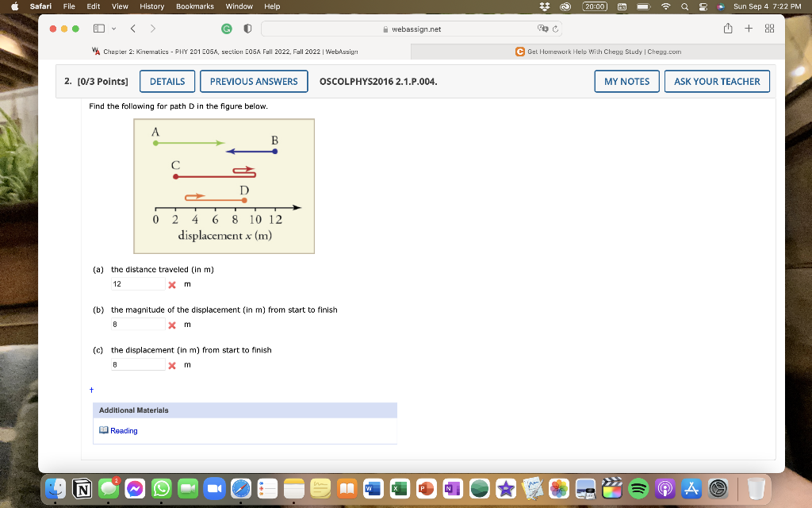Open Control Center from the menu bar
The height and width of the screenshot is (508, 812).
[702, 6]
